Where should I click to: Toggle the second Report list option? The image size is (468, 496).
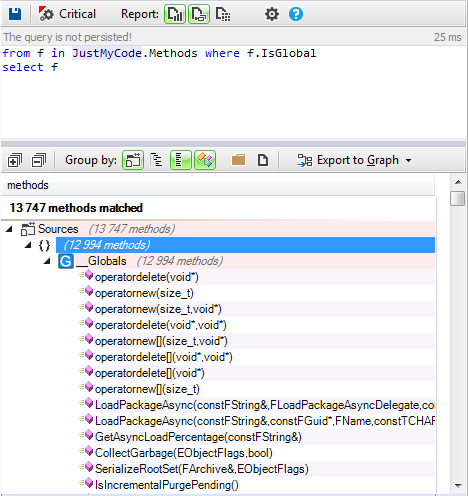[199, 14]
